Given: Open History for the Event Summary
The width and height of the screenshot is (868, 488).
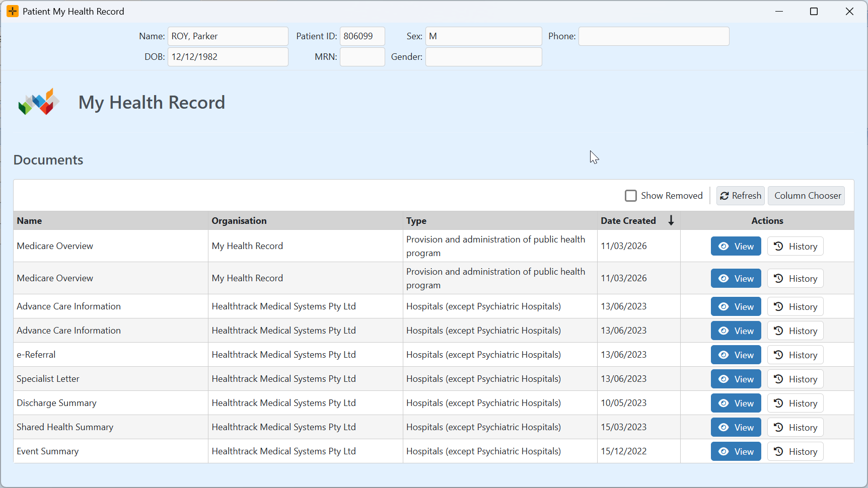Looking at the screenshot, I should click(x=795, y=451).
